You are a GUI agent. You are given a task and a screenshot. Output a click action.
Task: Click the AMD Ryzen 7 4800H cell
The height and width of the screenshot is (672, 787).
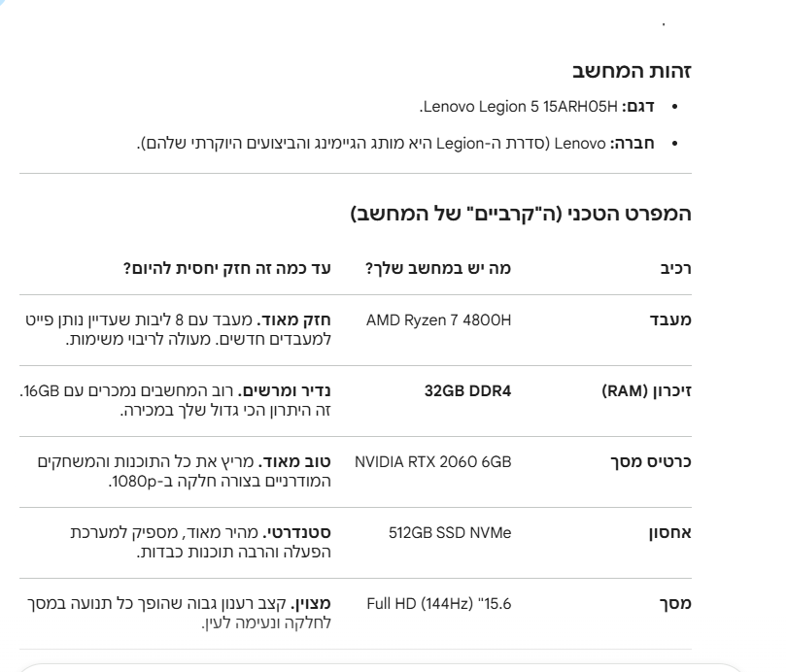pyautogui.click(x=438, y=319)
